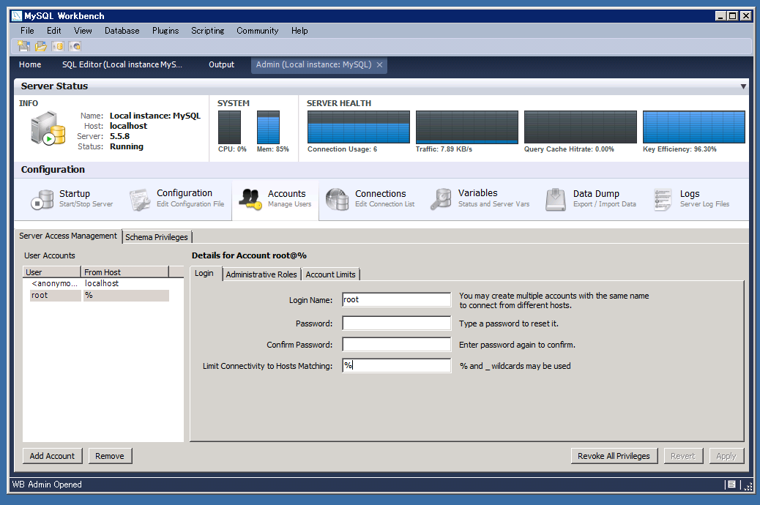Image resolution: width=760 pixels, height=505 pixels.
Task: Select the <anonymo... user account row
Action: click(x=100, y=284)
